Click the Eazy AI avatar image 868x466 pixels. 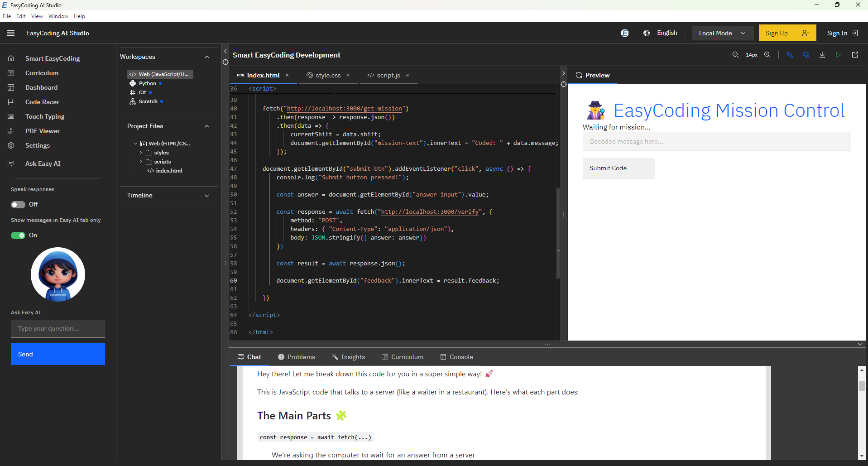[58, 274]
